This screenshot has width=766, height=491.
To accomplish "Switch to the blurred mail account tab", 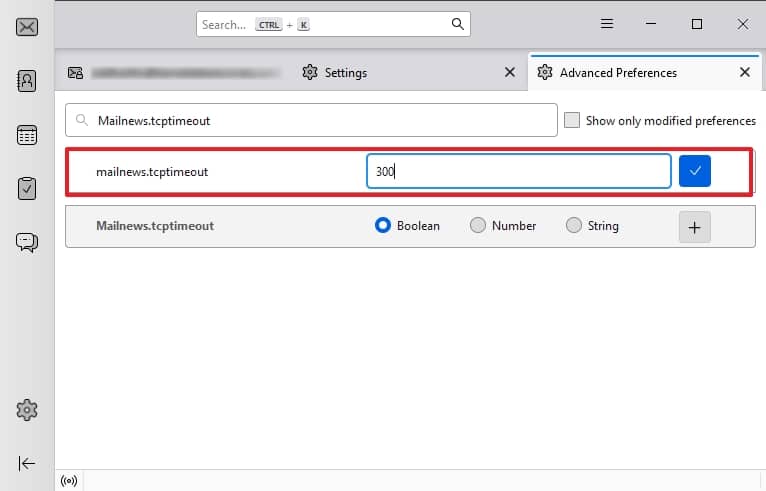I will [x=174, y=73].
